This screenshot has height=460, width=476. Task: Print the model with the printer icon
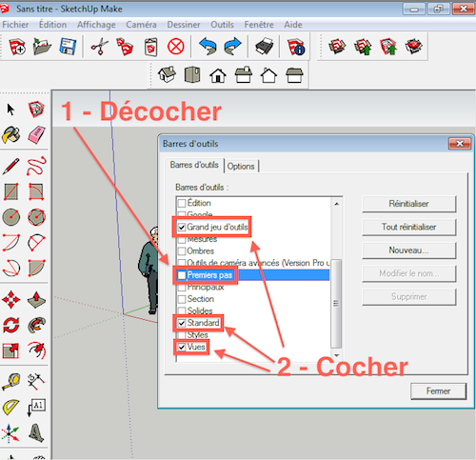[x=265, y=47]
